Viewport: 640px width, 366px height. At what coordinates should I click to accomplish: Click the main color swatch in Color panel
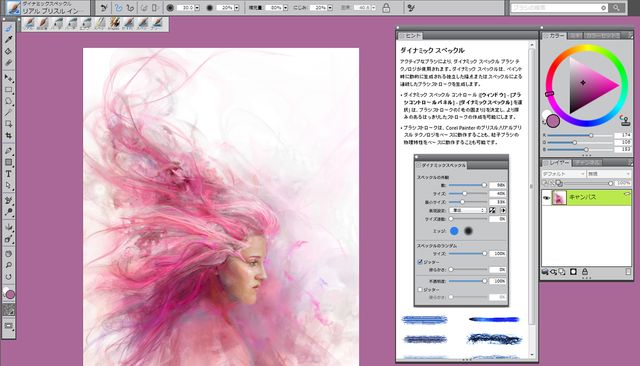(x=553, y=121)
